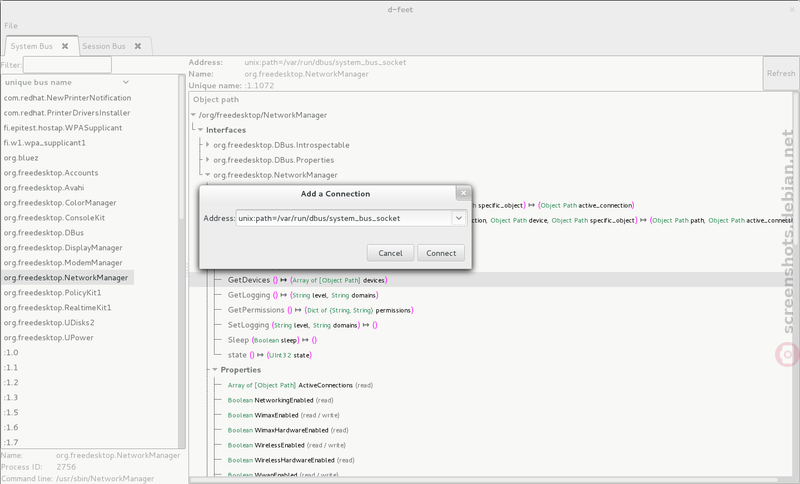Open the File menu
Viewport: 800px width, 484px height.
11,26
